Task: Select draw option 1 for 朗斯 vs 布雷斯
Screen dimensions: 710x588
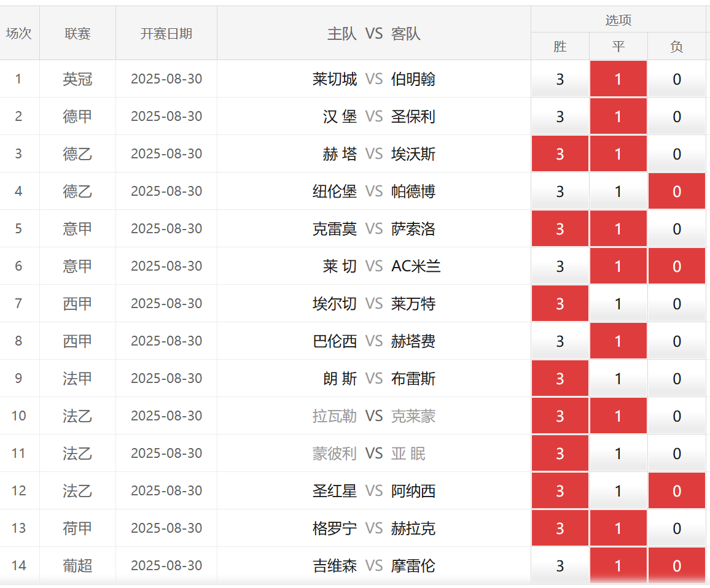Action: tap(618, 379)
